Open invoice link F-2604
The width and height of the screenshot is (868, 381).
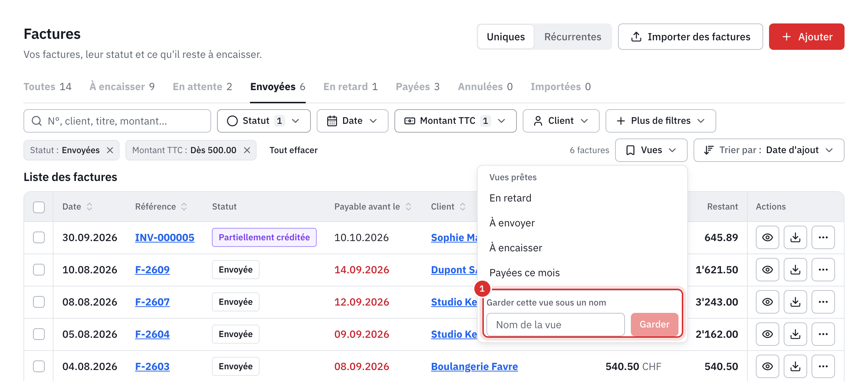click(152, 334)
